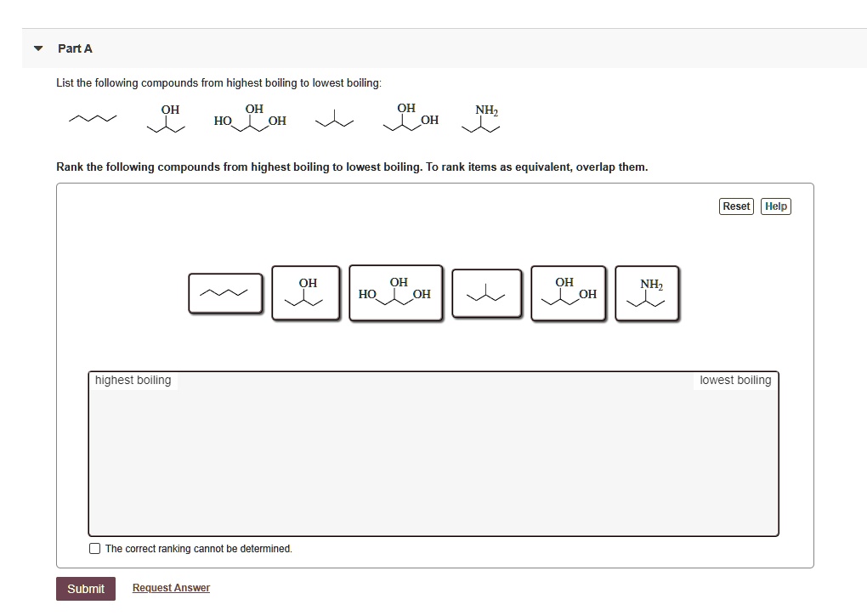Open the Request Answer link
The height and width of the screenshot is (616, 867).
[x=170, y=587]
